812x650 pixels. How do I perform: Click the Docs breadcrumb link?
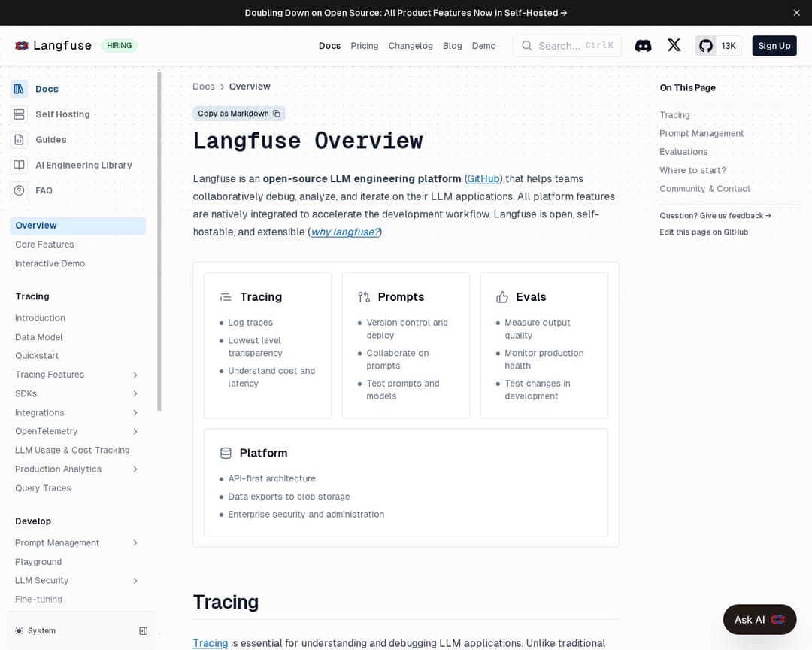point(204,87)
